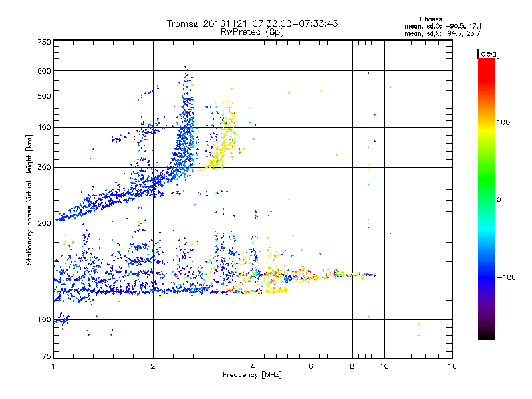The height and width of the screenshot is (399, 532).
Task: Click the colorbar '0' tick label
Action: 499,200
